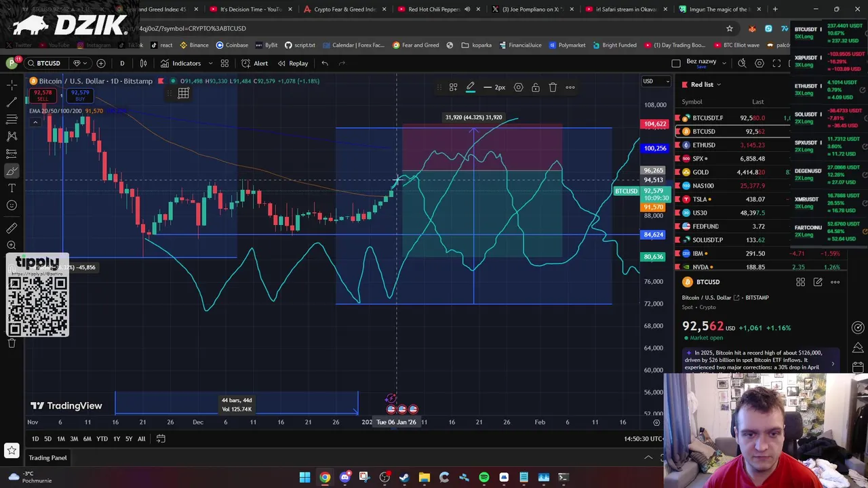The width and height of the screenshot is (868, 488).
Task: Lock the selected drawing
Action: pyautogui.click(x=535, y=87)
